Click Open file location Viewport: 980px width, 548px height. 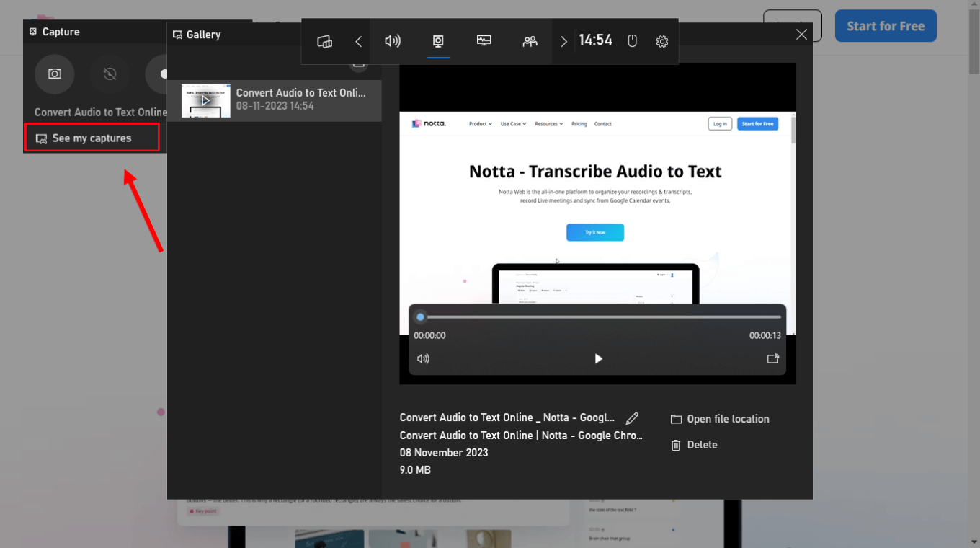[720, 419]
